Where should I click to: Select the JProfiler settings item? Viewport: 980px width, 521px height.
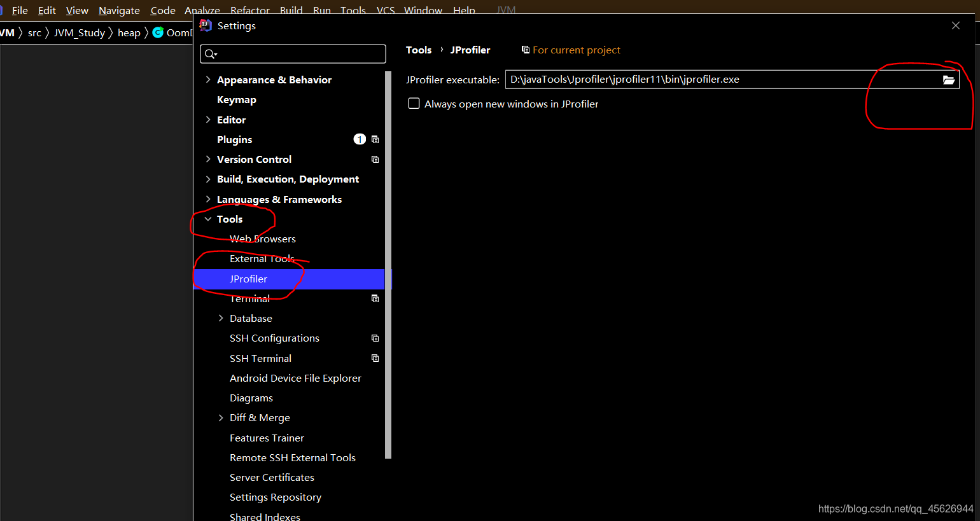click(x=289, y=279)
